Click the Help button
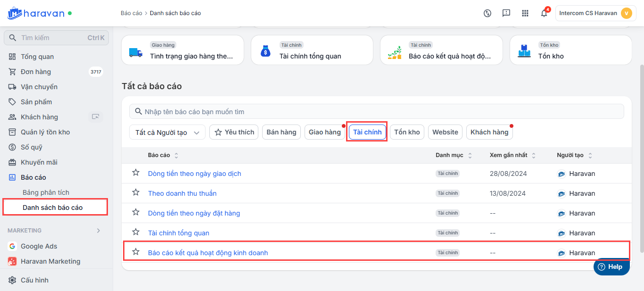The width and height of the screenshot is (644, 291). coord(611,267)
